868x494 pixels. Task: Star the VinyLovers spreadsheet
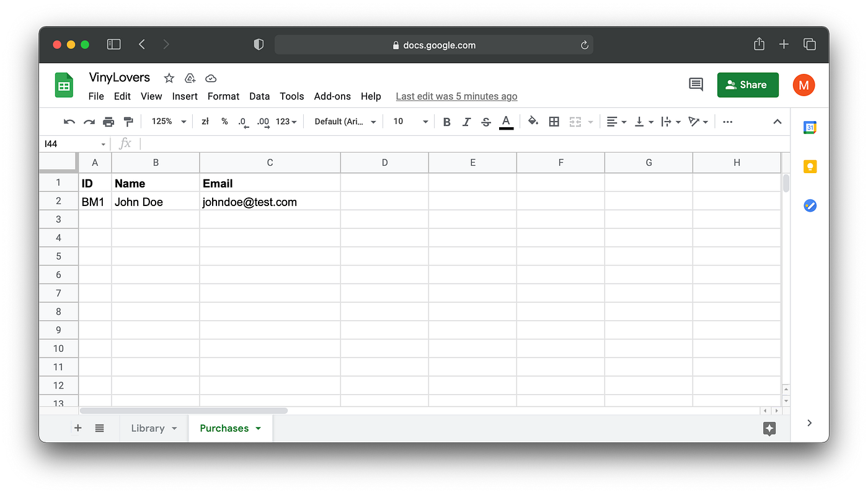[168, 78]
